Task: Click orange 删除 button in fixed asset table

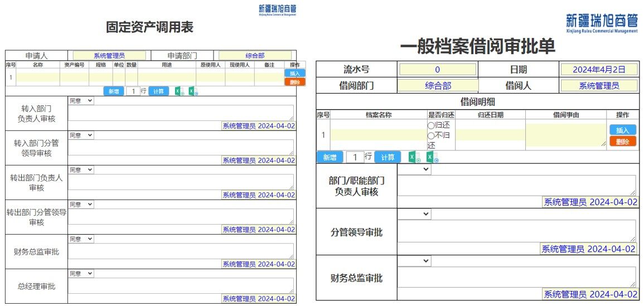Action: click(x=294, y=82)
